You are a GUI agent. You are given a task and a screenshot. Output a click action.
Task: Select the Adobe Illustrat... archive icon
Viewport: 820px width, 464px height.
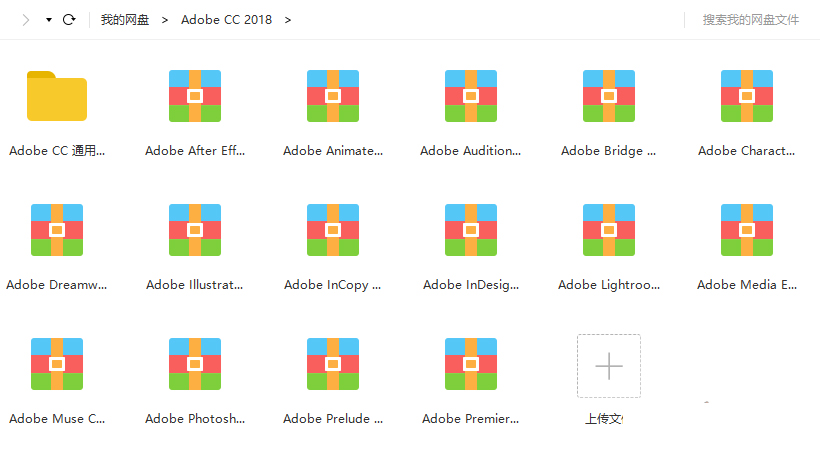click(x=195, y=230)
